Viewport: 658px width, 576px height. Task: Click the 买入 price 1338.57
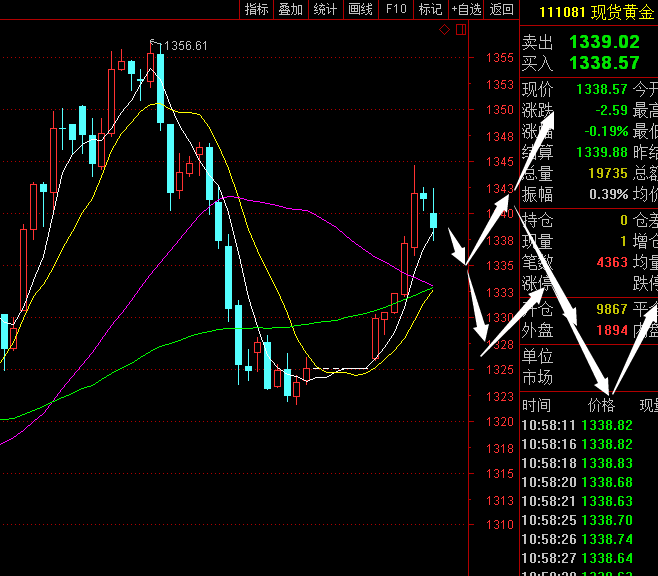(604, 63)
